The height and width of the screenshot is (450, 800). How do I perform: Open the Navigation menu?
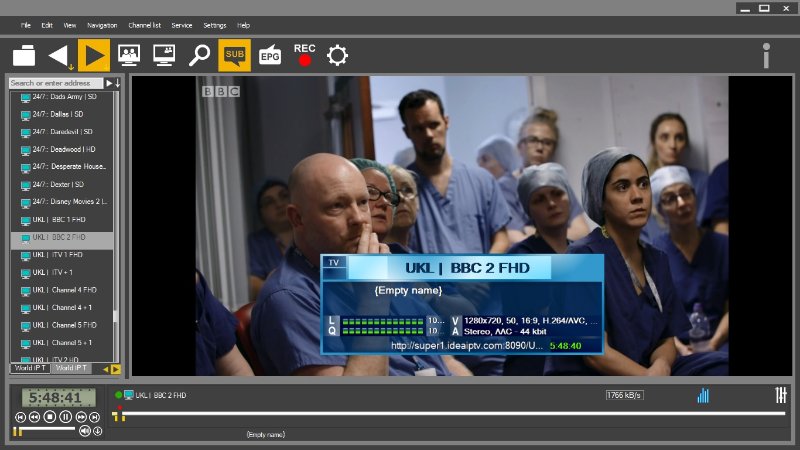(102, 25)
